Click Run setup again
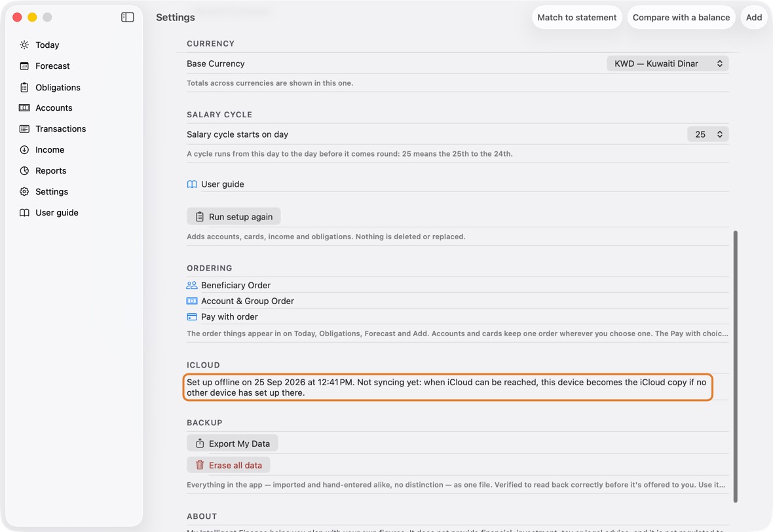This screenshot has width=773, height=532. [x=234, y=216]
